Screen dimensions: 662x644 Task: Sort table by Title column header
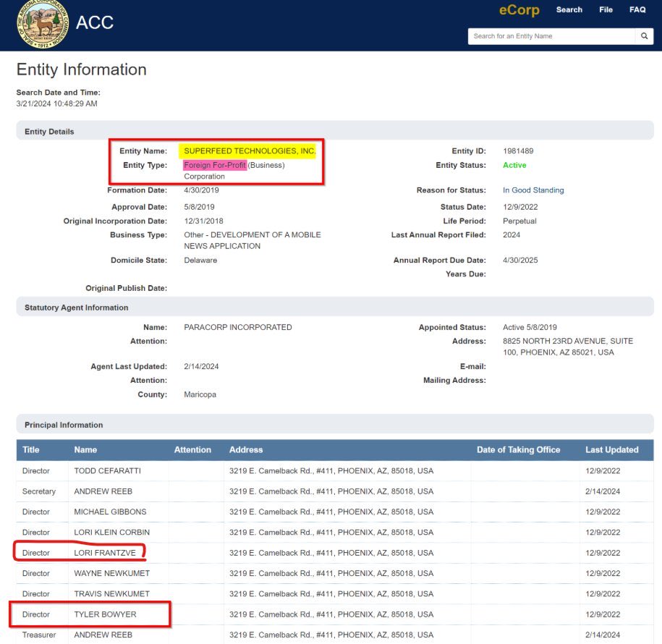point(31,450)
